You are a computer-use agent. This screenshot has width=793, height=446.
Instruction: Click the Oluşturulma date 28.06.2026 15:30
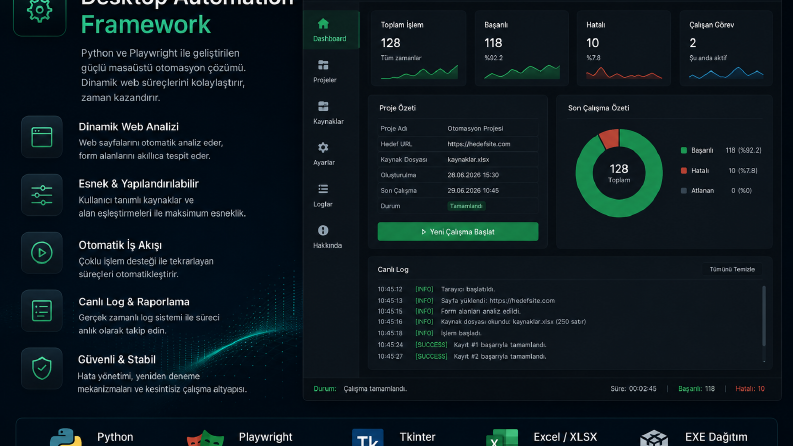pyautogui.click(x=473, y=175)
